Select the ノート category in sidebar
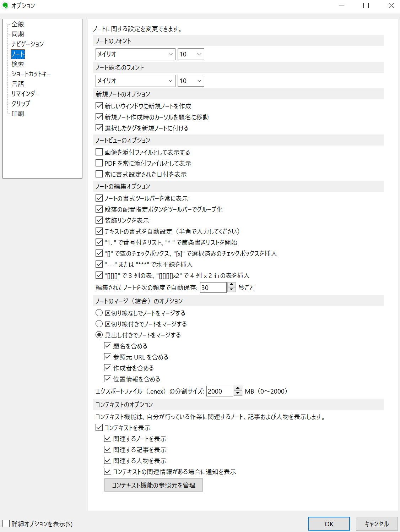 point(18,54)
